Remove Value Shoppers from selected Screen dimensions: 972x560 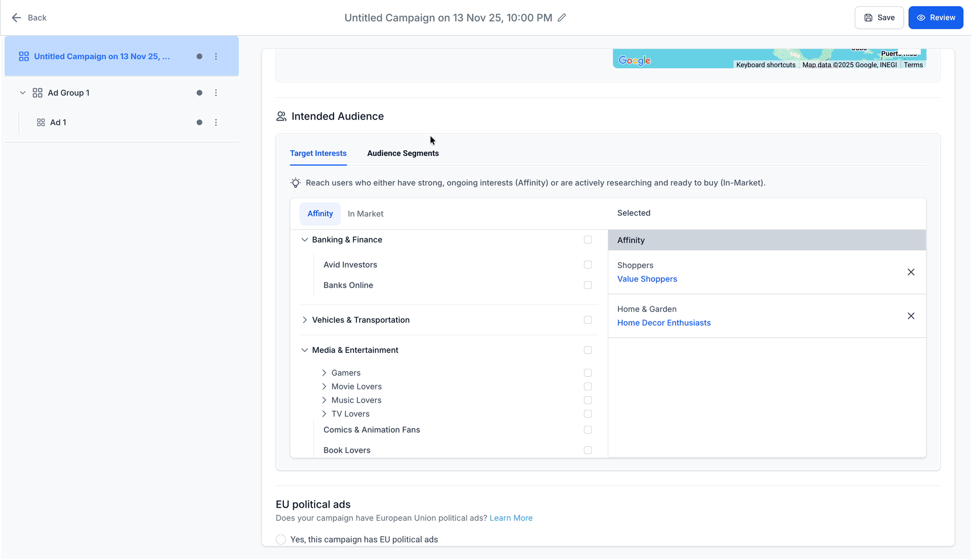click(x=911, y=272)
